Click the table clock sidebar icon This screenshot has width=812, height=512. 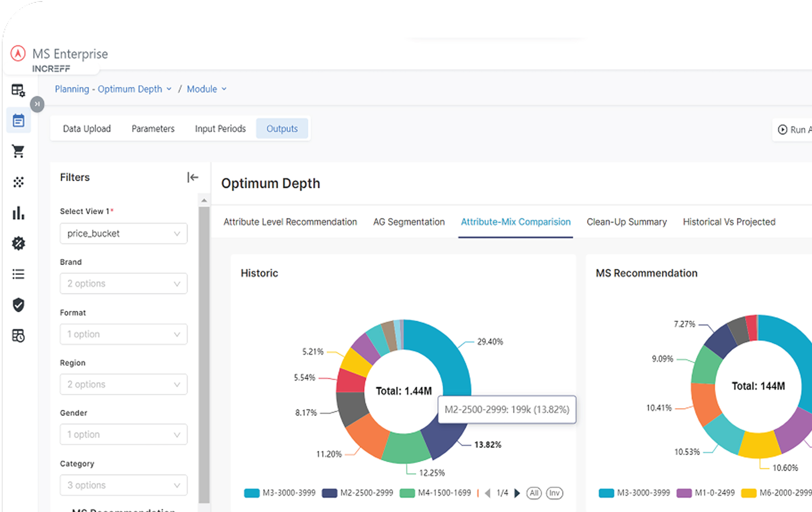point(18,336)
